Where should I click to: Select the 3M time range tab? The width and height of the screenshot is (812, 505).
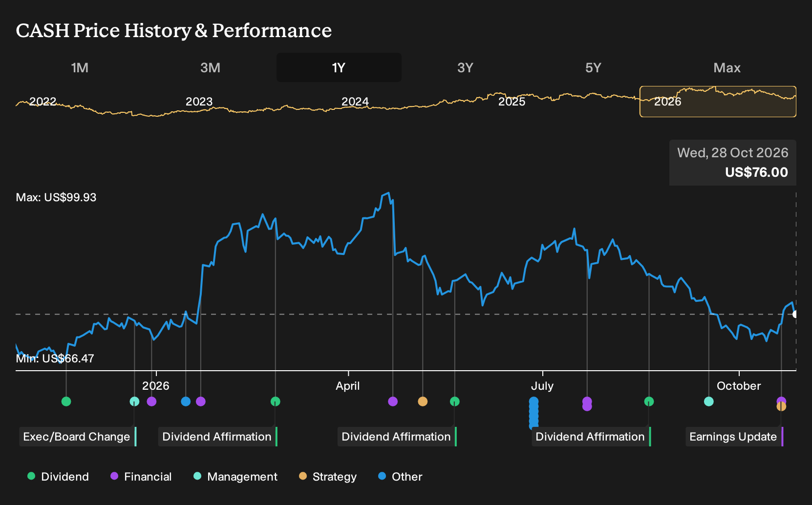pyautogui.click(x=210, y=67)
